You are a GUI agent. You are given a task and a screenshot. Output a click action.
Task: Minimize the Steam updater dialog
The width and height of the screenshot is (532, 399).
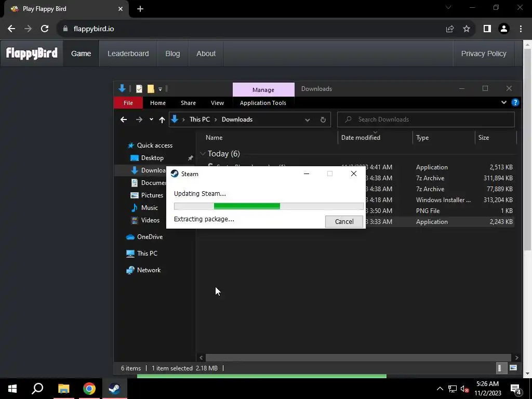click(x=307, y=174)
